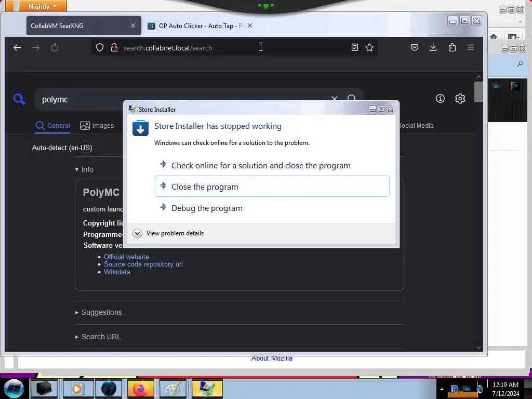Click the Store Installer download icon
Image resolution: width=532 pixels, height=399 pixels.
coord(140,128)
